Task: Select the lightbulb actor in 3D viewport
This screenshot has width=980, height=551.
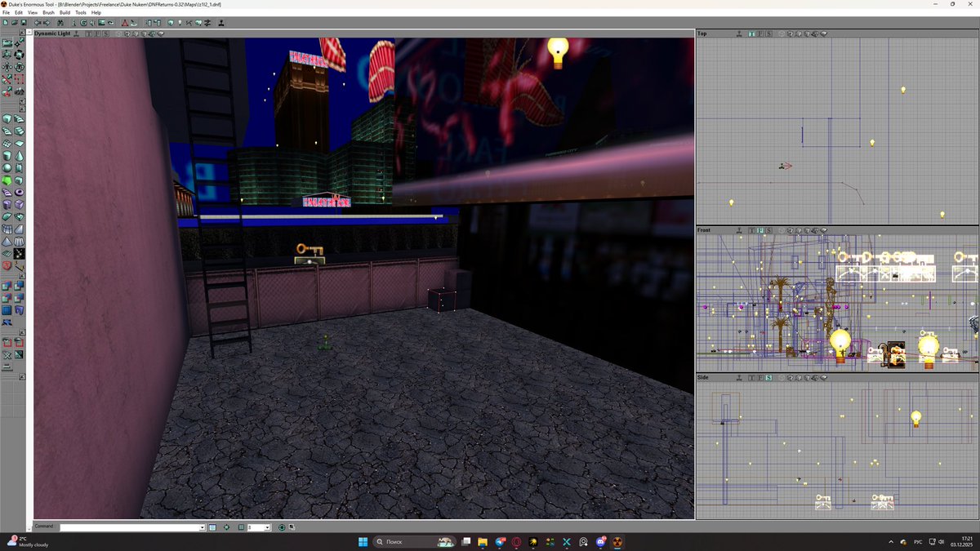Action: pyautogui.click(x=558, y=51)
